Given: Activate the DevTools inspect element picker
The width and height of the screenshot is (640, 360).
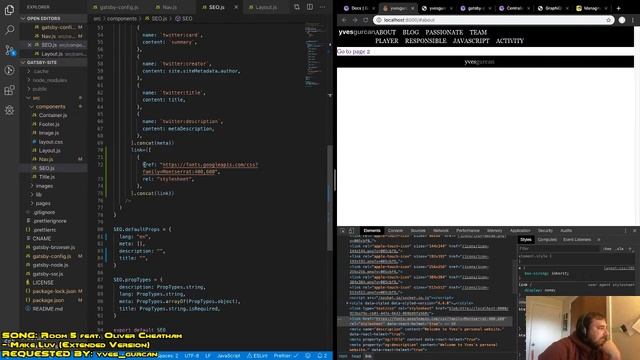Looking at the screenshot, I should (343, 231).
